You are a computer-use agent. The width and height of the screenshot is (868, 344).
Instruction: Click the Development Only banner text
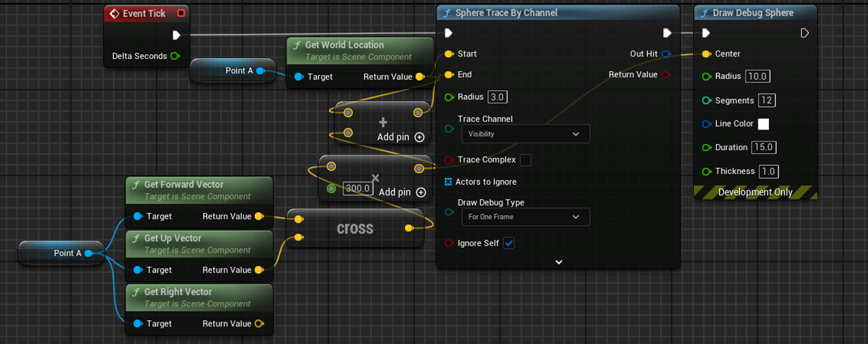click(x=755, y=192)
